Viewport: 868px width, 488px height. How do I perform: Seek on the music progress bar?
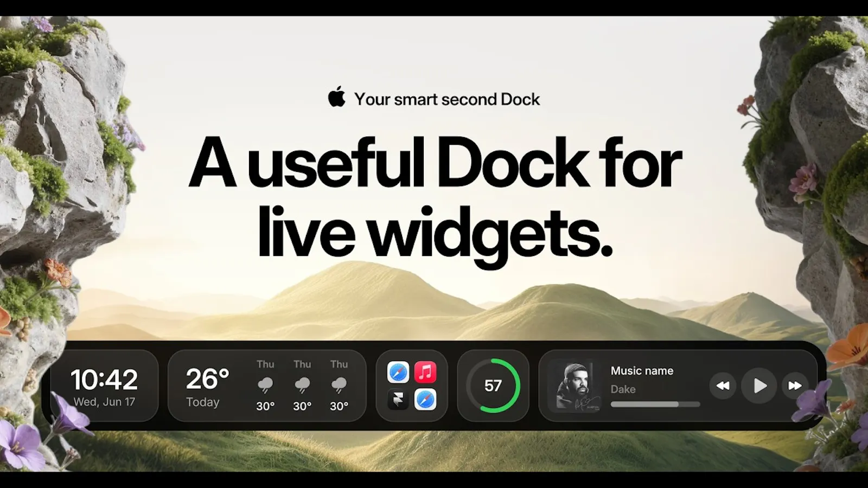[x=655, y=404]
